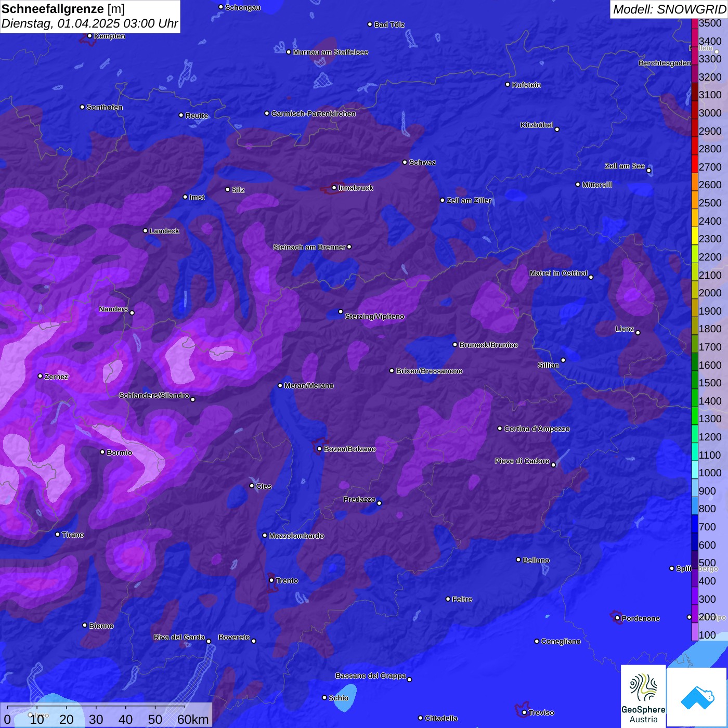This screenshot has height=728, width=728.
Task: Click the Riva del Garda label
Action: (179, 637)
